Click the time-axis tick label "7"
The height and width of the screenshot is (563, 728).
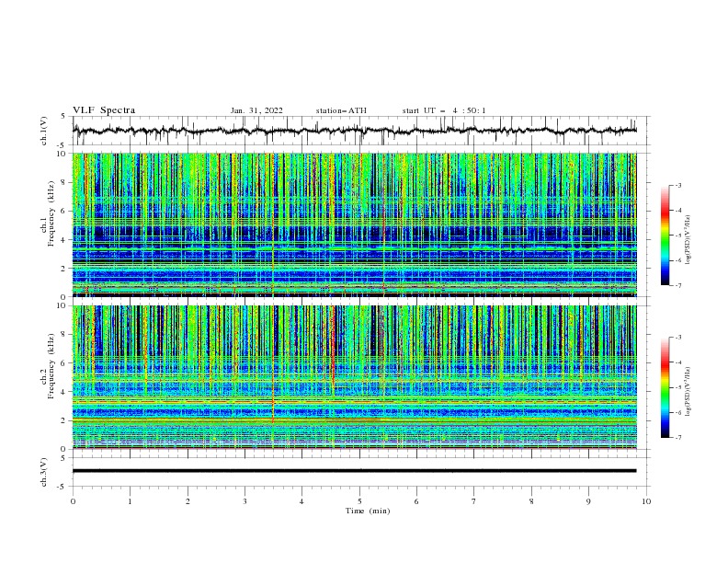(474, 501)
